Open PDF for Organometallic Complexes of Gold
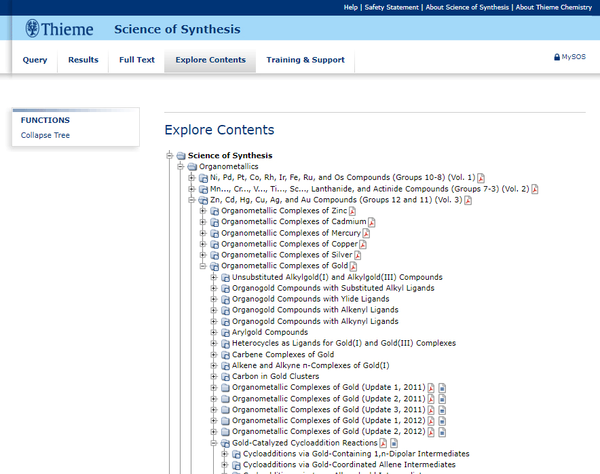Image resolution: width=600 pixels, height=474 pixels. (353, 266)
